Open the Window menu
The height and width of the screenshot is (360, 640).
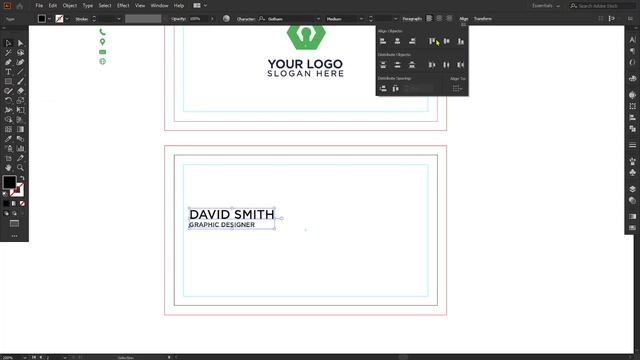pos(159,6)
